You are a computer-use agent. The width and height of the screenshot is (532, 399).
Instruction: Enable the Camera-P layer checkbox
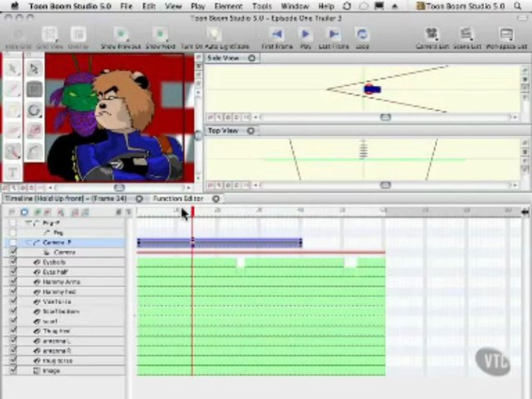(13, 243)
